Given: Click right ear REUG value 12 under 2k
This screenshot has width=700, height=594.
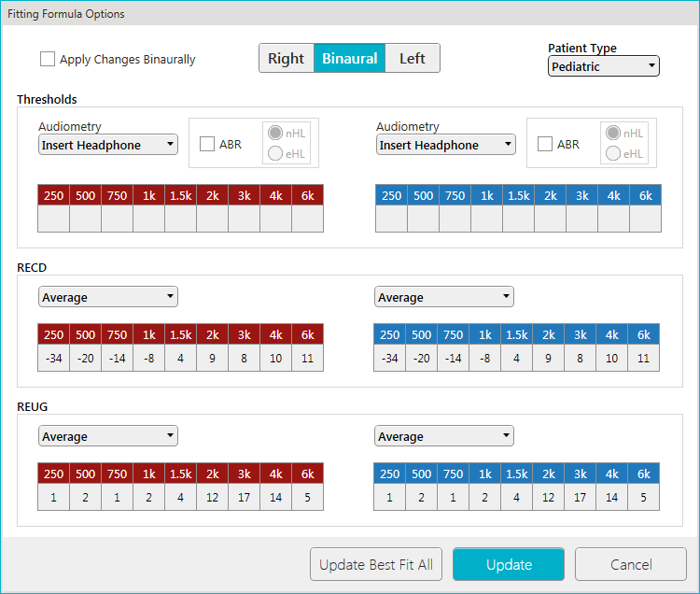Looking at the screenshot, I should coord(213,497).
